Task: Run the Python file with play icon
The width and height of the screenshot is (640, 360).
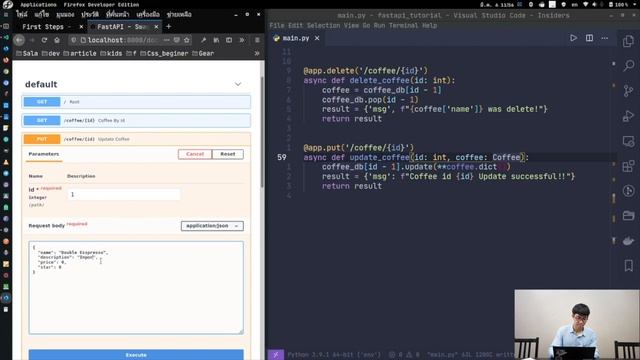Action: point(573,38)
